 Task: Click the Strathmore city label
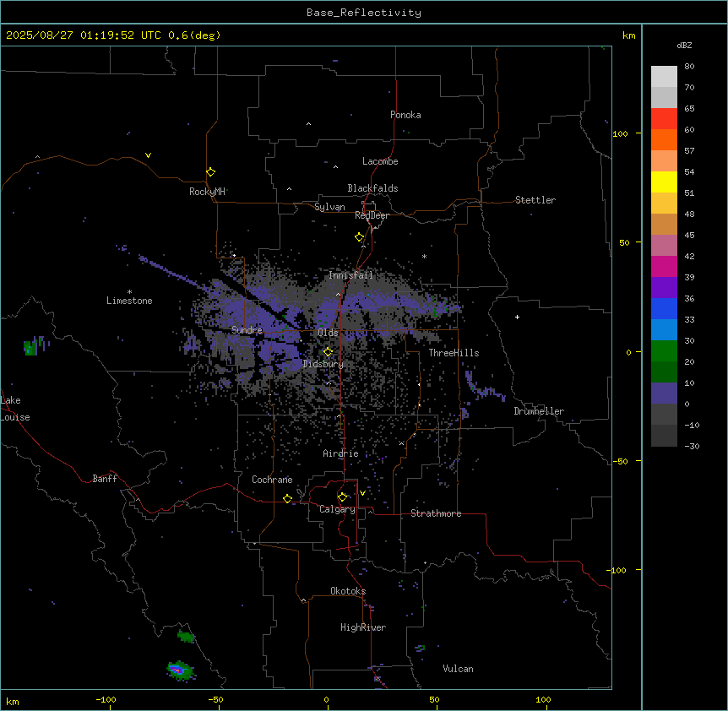[x=436, y=513]
